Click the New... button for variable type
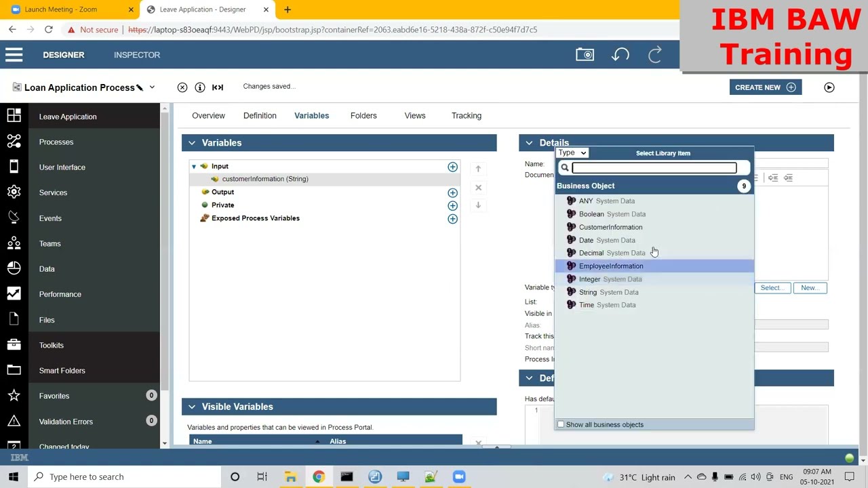Image resolution: width=868 pixels, height=488 pixels. point(810,288)
